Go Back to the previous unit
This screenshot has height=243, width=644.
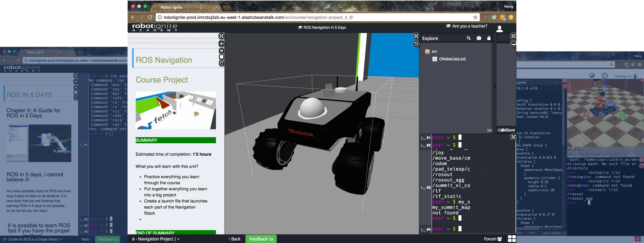235,239
